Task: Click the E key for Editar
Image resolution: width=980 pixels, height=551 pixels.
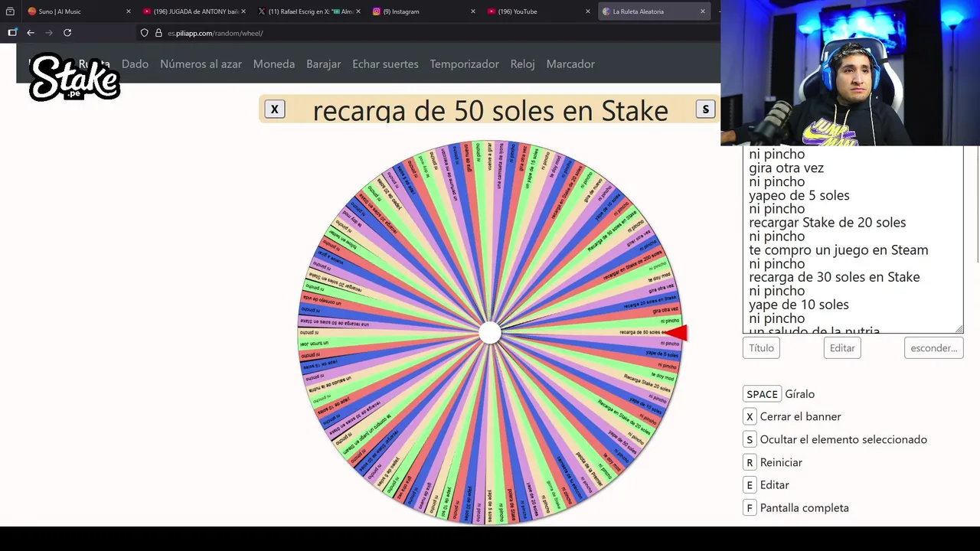Action: [x=750, y=485]
